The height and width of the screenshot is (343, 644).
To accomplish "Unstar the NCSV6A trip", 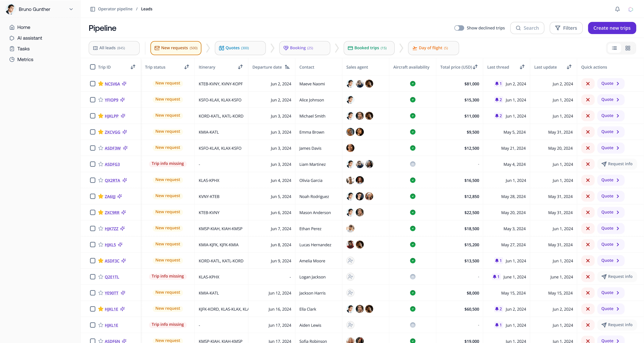I will [x=101, y=84].
